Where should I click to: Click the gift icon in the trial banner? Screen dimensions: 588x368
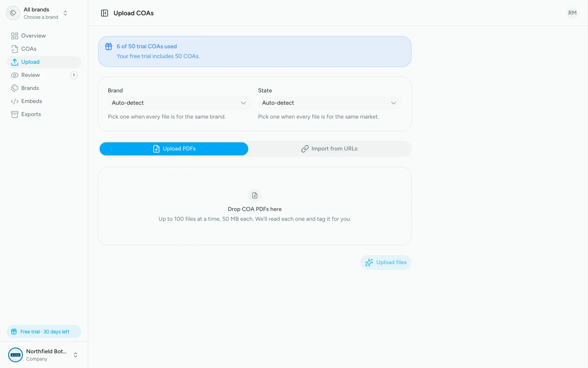(109, 47)
